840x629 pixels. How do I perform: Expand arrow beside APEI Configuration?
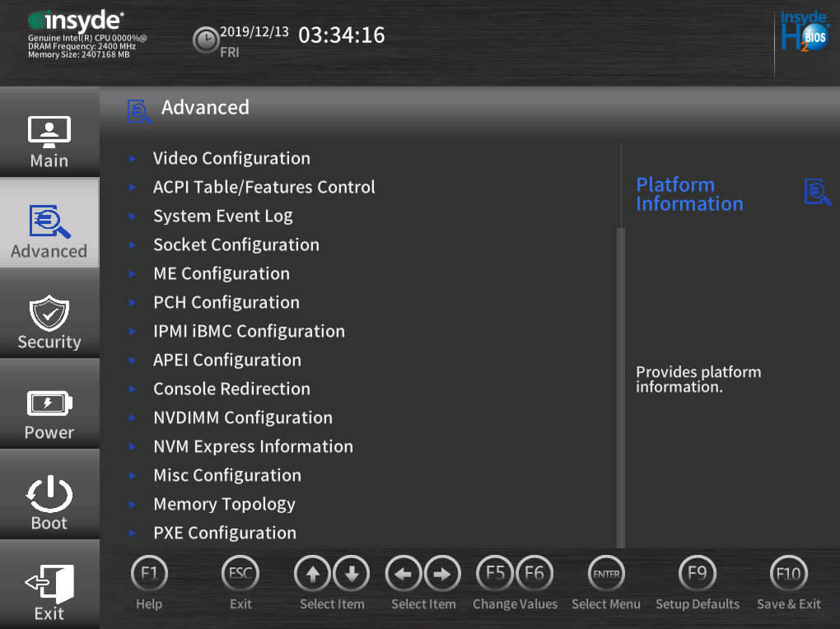point(133,360)
